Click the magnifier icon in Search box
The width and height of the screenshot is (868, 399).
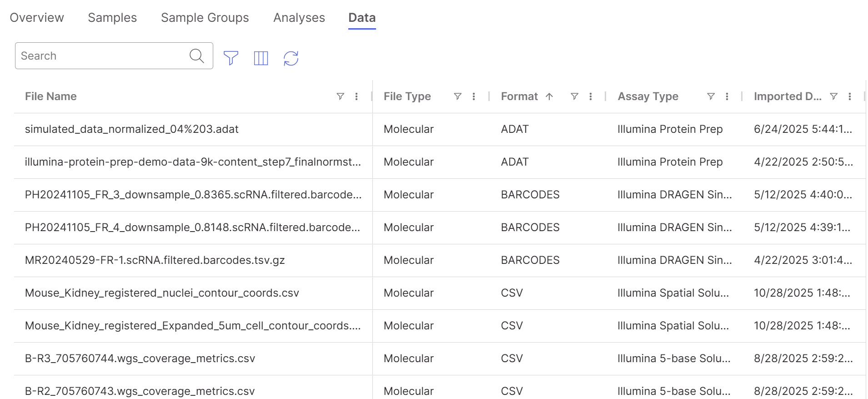(x=196, y=56)
